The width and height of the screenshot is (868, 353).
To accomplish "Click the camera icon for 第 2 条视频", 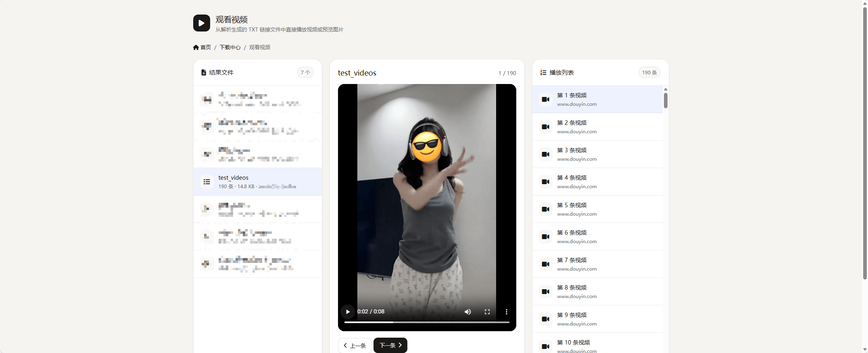I will (x=546, y=127).
